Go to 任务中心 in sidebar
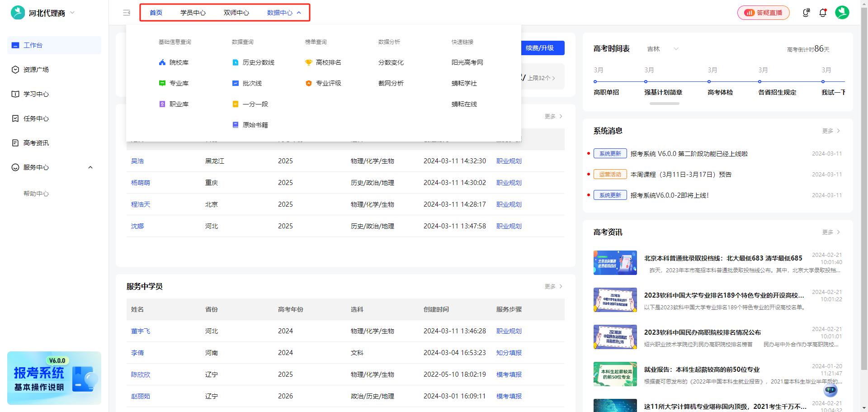 point(54,118)
